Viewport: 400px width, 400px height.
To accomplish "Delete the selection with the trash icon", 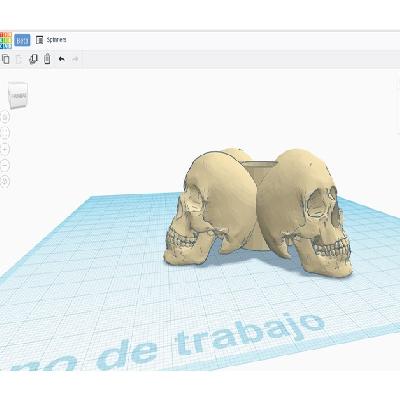I will coord(47,59).
